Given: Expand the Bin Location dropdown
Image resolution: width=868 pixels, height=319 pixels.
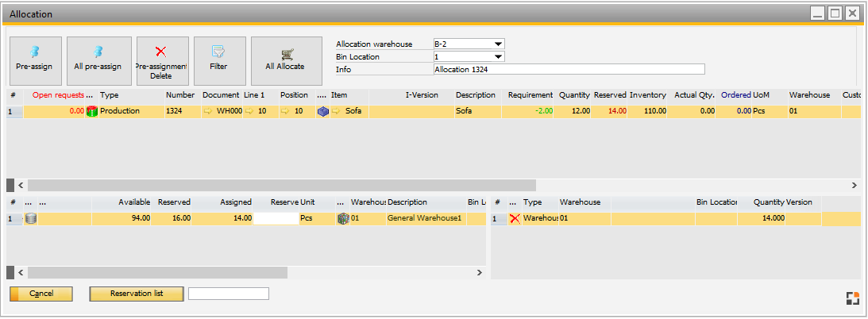Looking at the screenshot, I should [498, 57].
